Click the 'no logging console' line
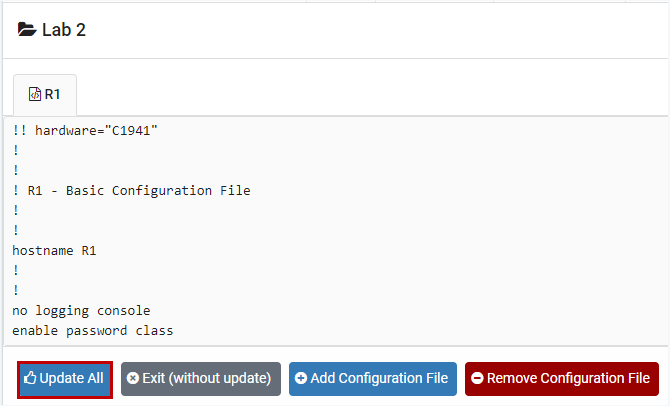Image resolution: width=670 pixels, height=406 pixels. (81, 310)
